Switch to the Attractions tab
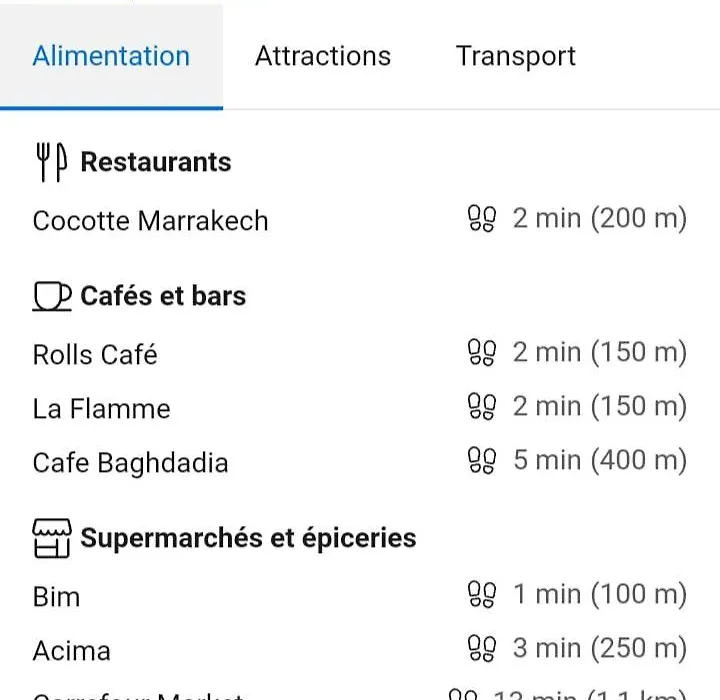The width and height of the screenshot is (720, 700). click(323, 56)
